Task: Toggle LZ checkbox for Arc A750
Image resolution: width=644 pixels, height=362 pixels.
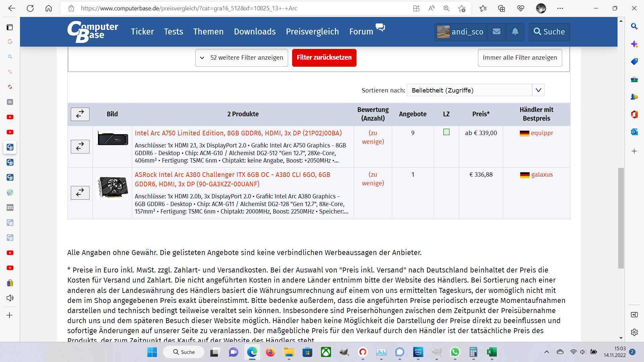Action: coord(446,132)
